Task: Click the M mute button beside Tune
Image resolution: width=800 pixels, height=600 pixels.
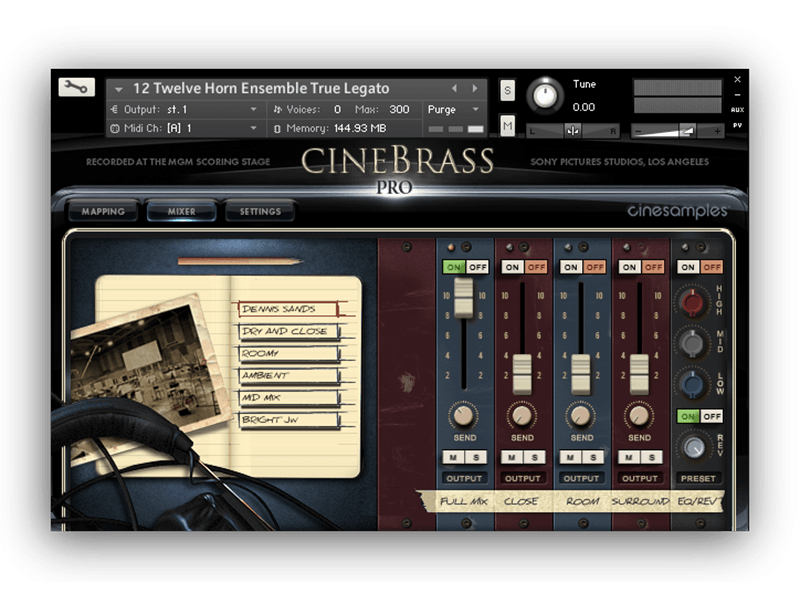Action: click(507, 125)
